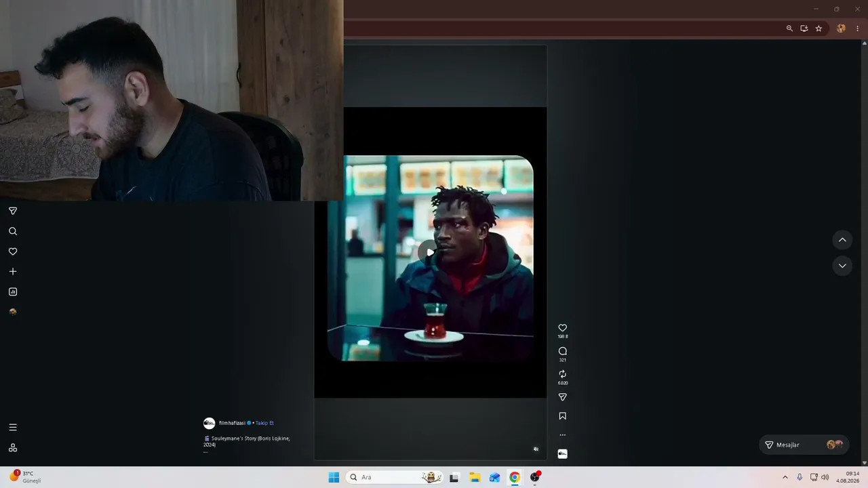Open the dark round app with the red badge on the taskbar

tap(535, 477)
